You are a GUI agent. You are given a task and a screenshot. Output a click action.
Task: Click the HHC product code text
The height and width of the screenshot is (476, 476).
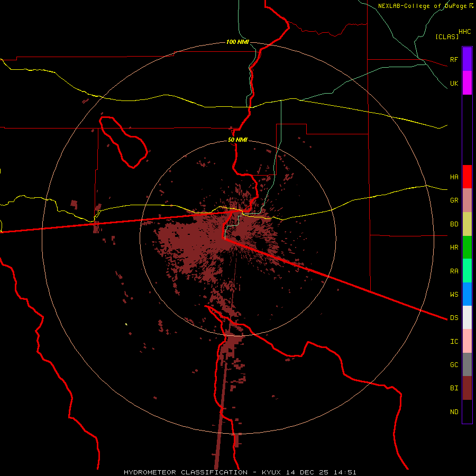(464, 32)
